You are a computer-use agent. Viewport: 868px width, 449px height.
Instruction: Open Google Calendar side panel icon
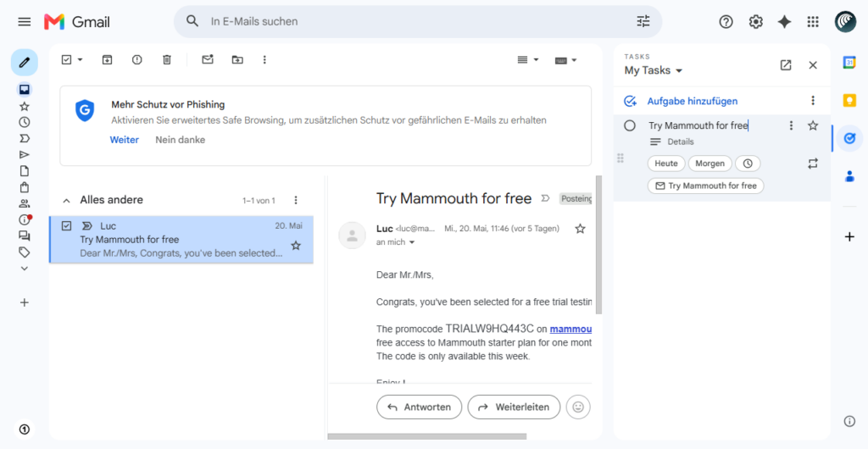(x=849, y=63)
